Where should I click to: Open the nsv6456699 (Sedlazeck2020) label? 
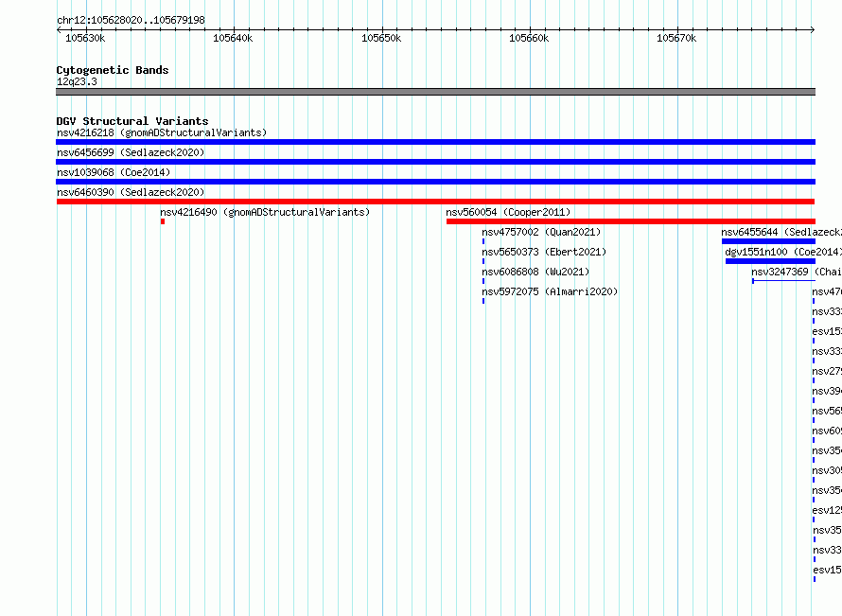131,152
